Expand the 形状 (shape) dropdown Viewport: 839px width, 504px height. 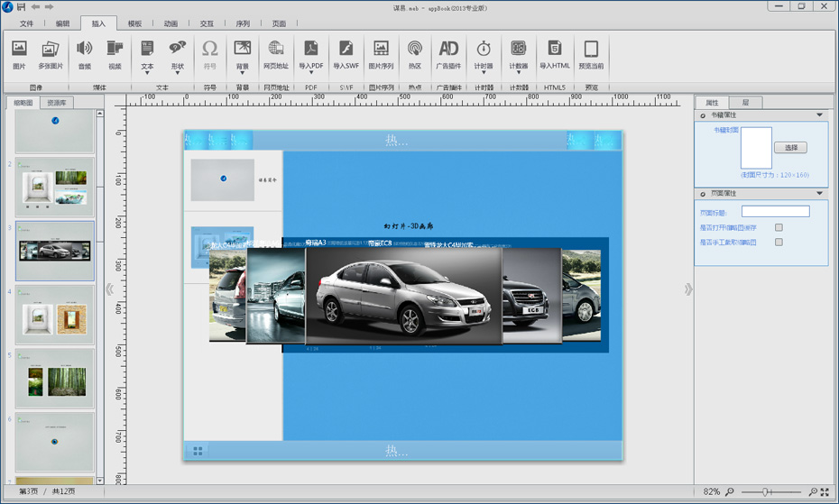177,72
